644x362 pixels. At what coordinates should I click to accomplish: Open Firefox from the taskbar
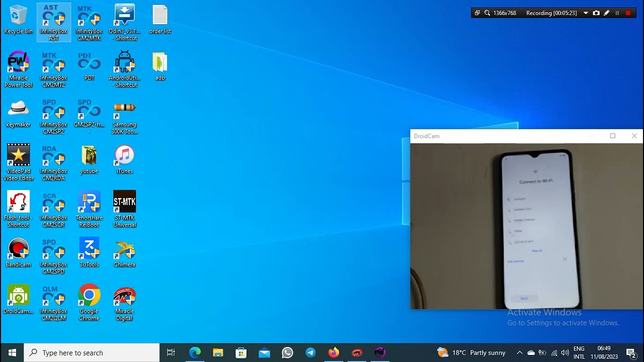(x=334, y=352)
